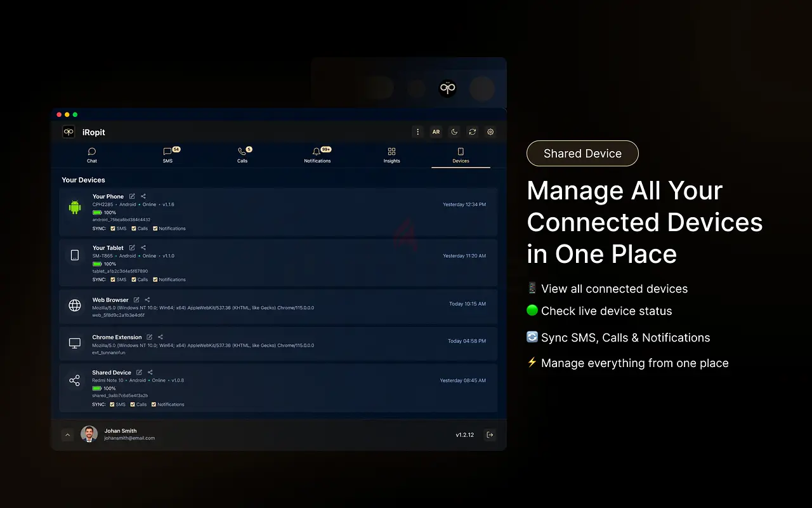Click share icon next to Chrome Extension
The image size is (812, 508).
pyautogui.click(x=160, y=337)
